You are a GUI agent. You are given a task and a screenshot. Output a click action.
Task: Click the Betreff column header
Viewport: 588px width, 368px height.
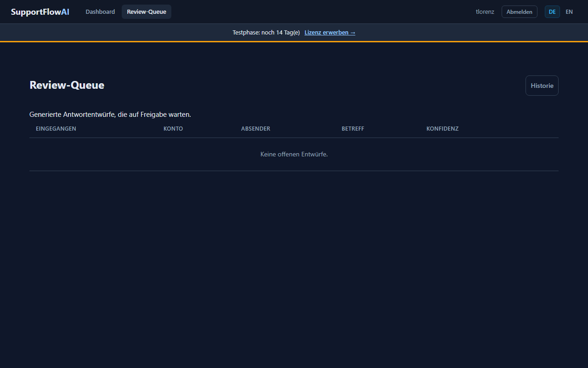click(353, 129)
